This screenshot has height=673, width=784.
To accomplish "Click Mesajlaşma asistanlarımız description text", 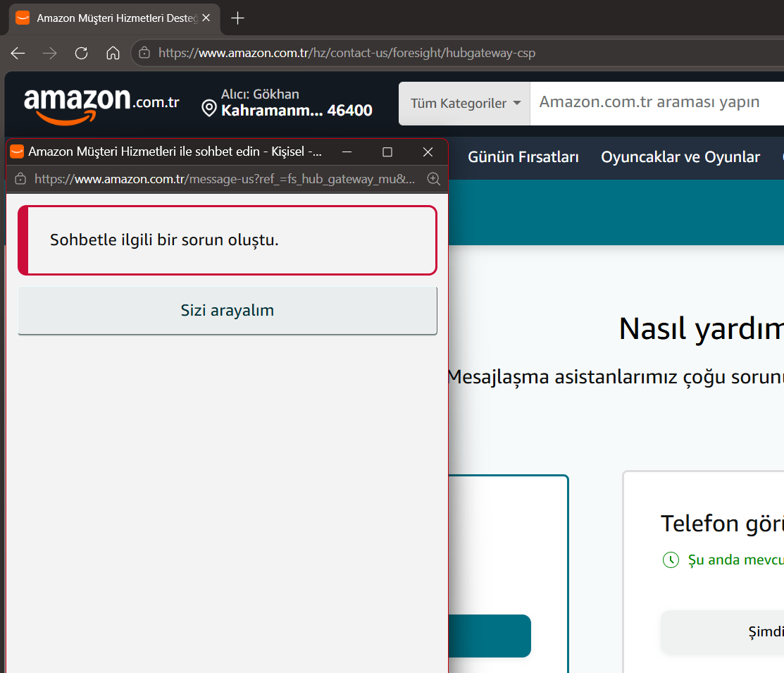I will 616,377.
